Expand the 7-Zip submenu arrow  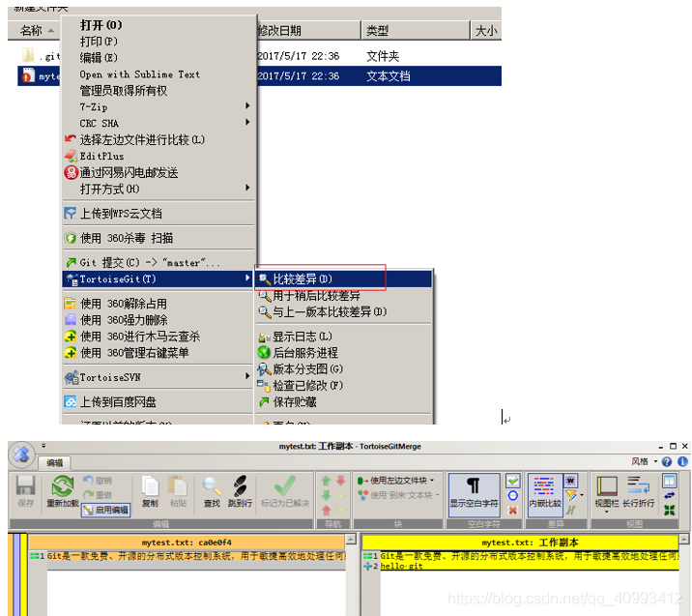(x=247, y=106)
